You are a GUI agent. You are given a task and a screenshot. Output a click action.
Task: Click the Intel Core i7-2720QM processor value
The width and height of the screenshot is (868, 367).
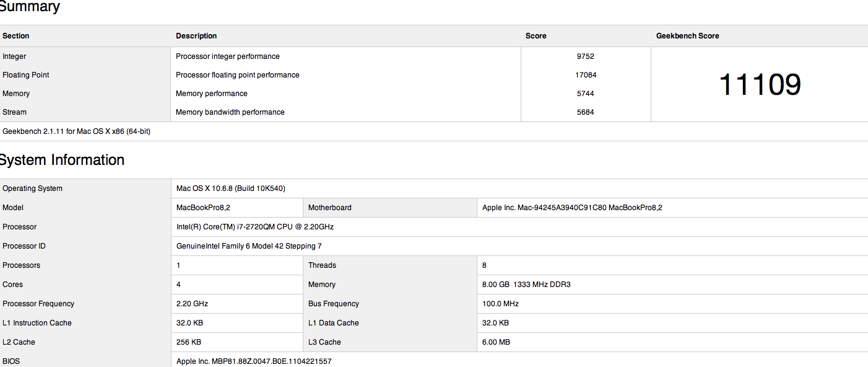[255, 227]
